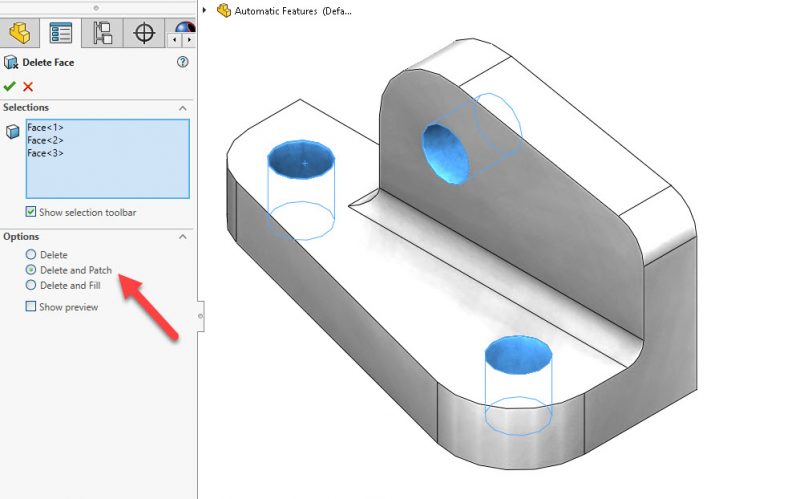
Task: Select the Delete and Fill option
Action: coord(31,285)
